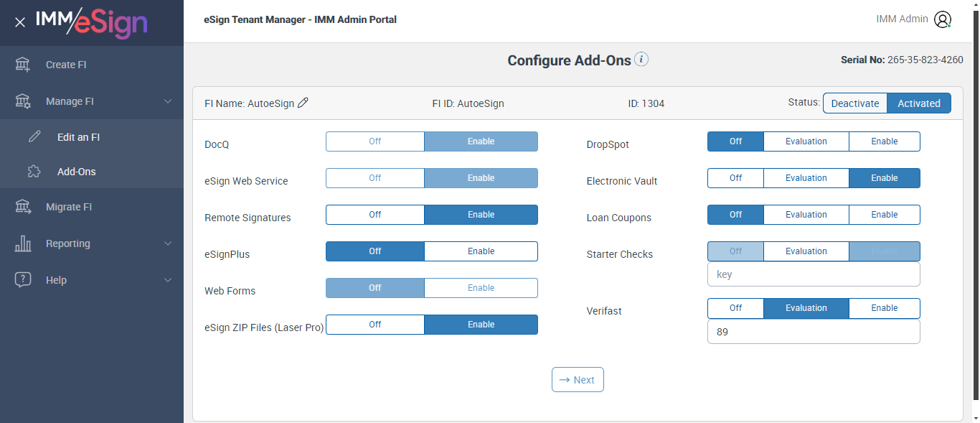Click the Next button
Screen dimensions: 980x423
(578, 380)
